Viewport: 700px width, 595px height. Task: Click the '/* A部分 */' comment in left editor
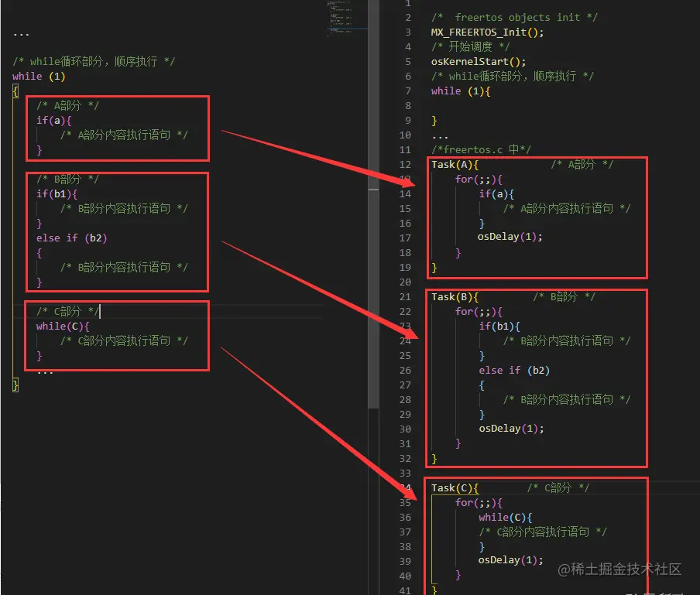pos(67,106)
